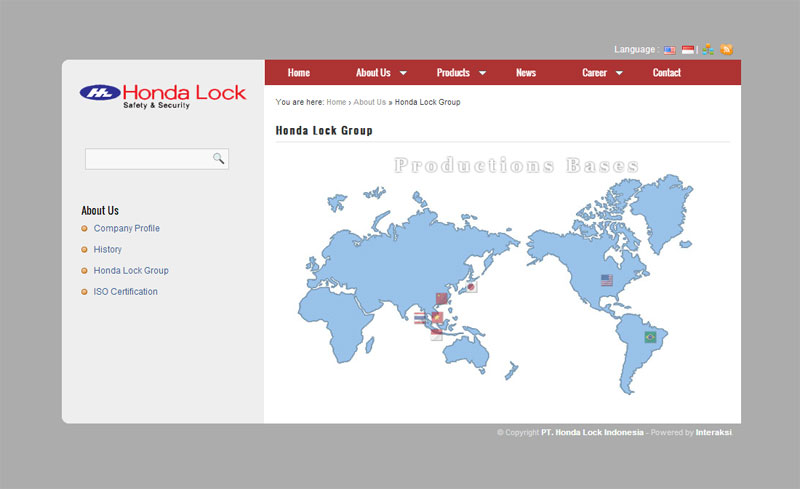The image size is (800, 489).
Task: Expand the Career dropdown arrow
Action: click(619, 73)
